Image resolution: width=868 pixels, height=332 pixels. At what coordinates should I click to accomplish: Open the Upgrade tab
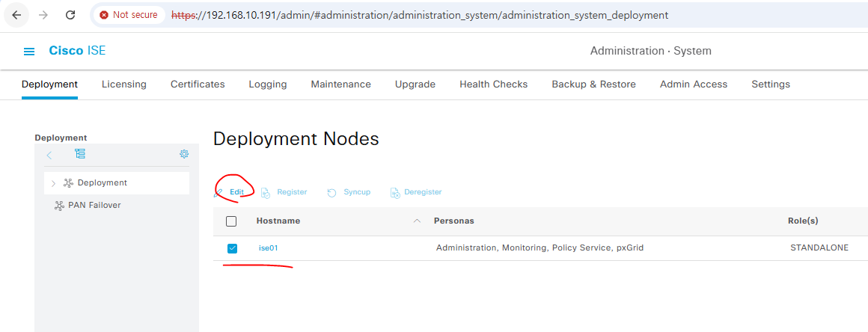[x=415, y=84]
